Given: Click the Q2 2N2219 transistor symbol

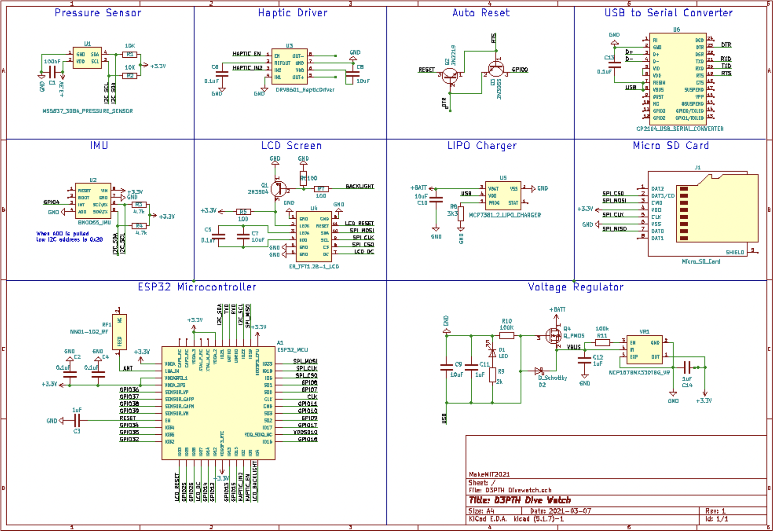Looking at the screenshot, I should (450, 76).
